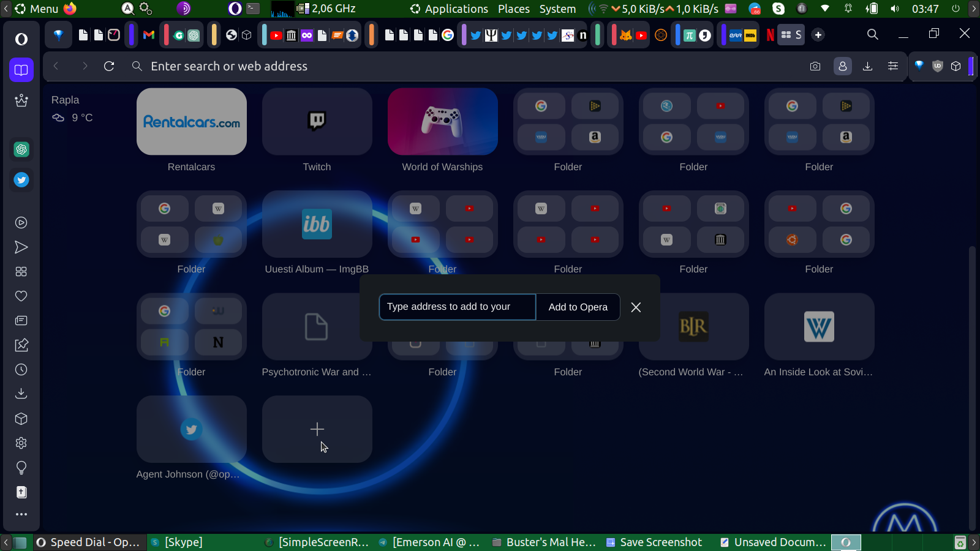Viewport: 980px width, 551px height.
Task: Open the Opera main menu logo
Action: tap(21, 39)
